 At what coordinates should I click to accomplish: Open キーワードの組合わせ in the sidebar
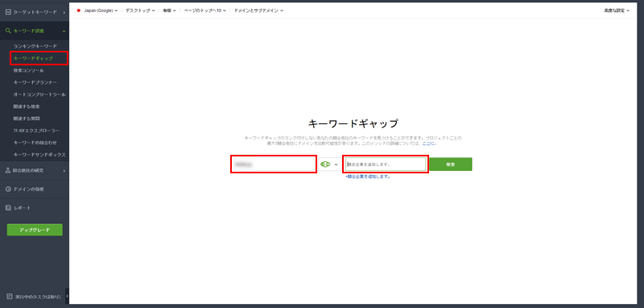click(35, 143)
